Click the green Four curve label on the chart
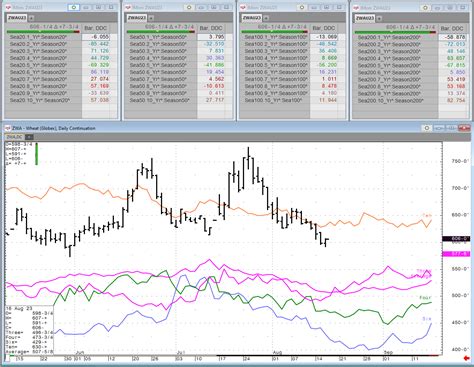This screenshot has height=367, width=474. [425, 297]
